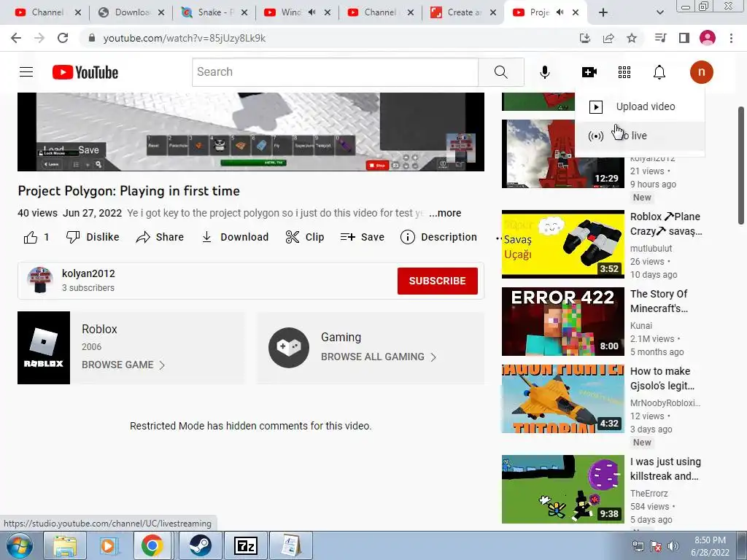Reload the page

point(63,38)
